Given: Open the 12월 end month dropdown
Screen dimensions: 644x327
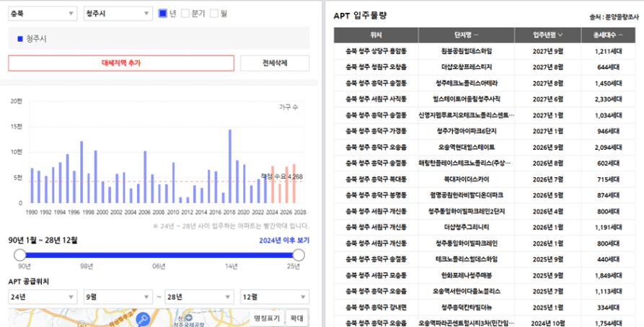Looking at the screenshot, I should point(275,297).
